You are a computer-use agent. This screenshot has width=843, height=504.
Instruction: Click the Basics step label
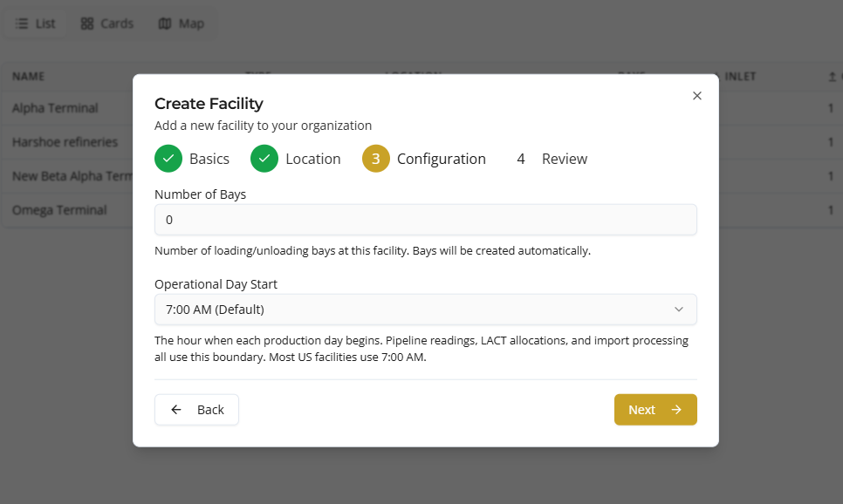[x=209, y=159]
